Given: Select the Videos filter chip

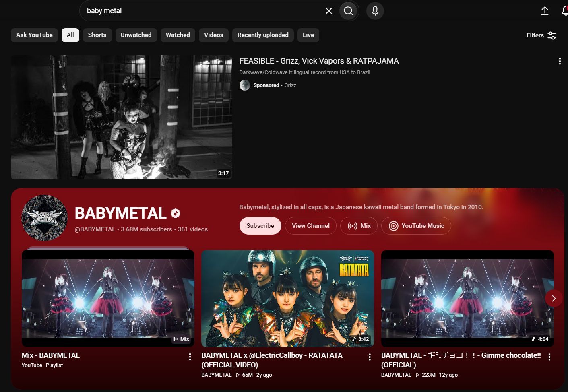Looking at the screenshot, I should point(214,35).
